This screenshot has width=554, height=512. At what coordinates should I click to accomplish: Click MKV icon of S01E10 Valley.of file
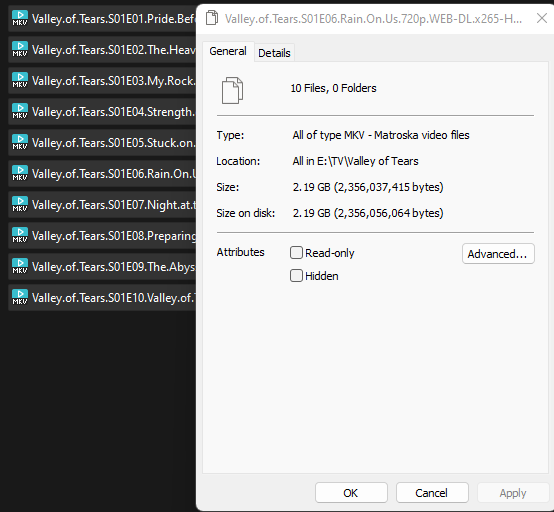[x=20, y=298]
